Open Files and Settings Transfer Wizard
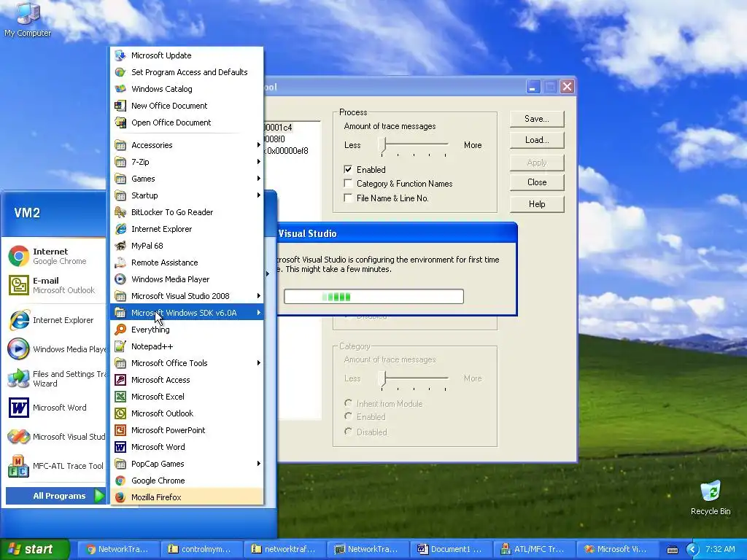 [x=55, y=378]
